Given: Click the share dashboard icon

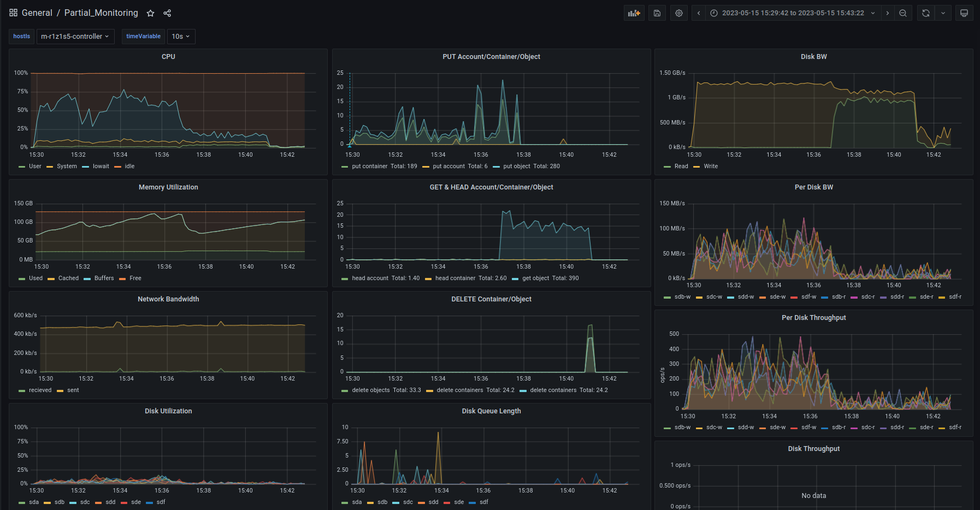Looking at the screenshot, I should pos(167,13).
